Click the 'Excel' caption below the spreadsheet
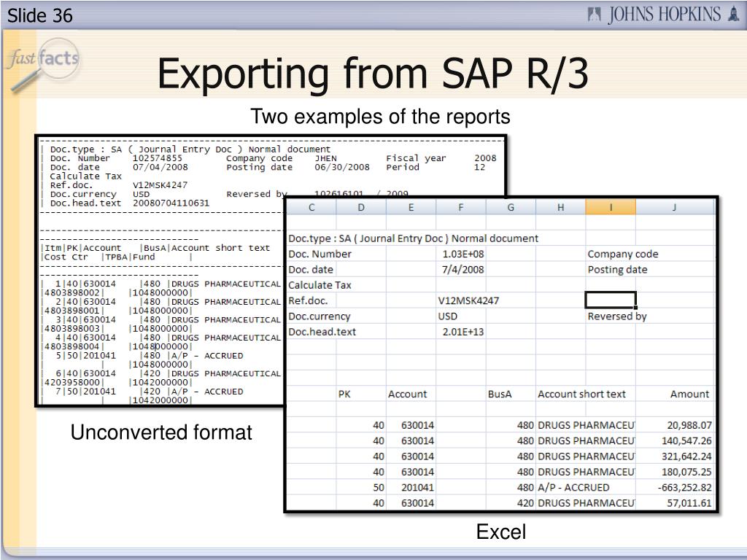The width and height of the screenshot is (747, 560). (x=501, y=532)
